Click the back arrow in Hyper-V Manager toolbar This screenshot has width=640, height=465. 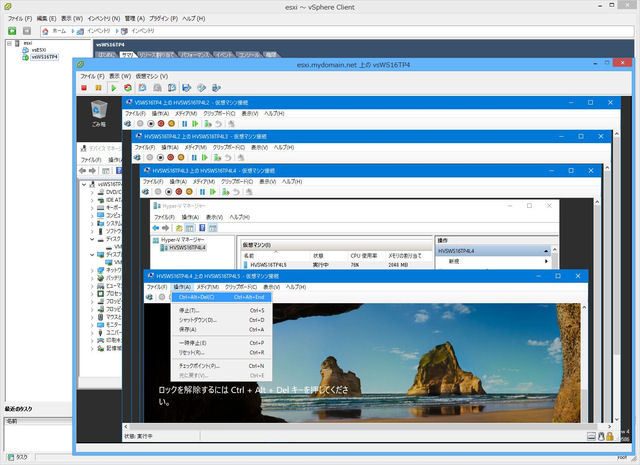[x=156, y=228]
